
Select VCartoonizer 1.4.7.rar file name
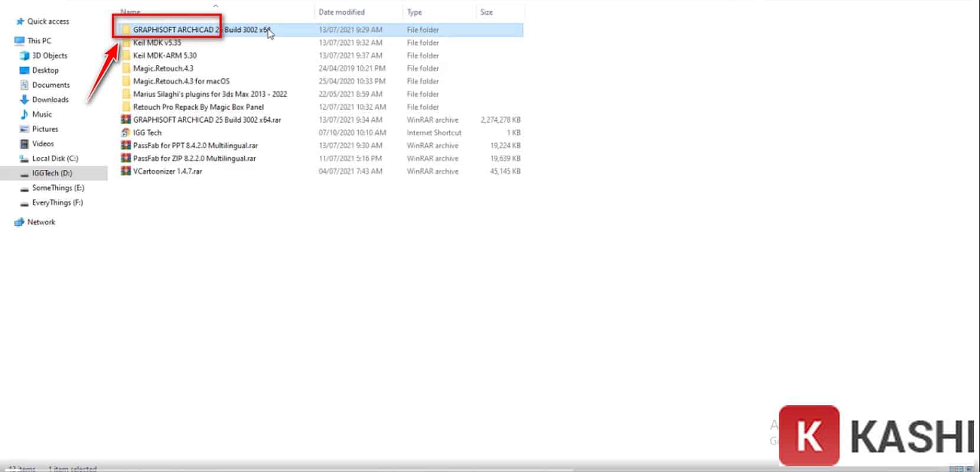point(168,172)
